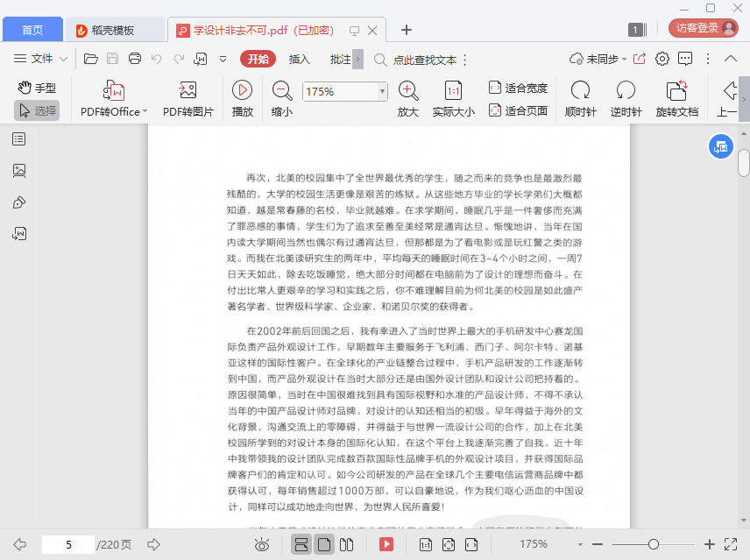
Task: Open the window count badge icon
Action: pyautogui.click(x=638, y=30)
